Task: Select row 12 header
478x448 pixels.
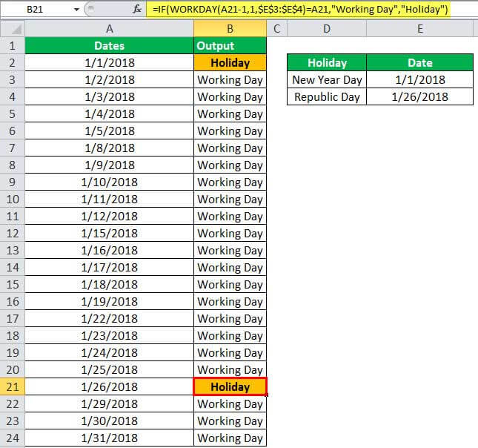Action: point(12,234)
